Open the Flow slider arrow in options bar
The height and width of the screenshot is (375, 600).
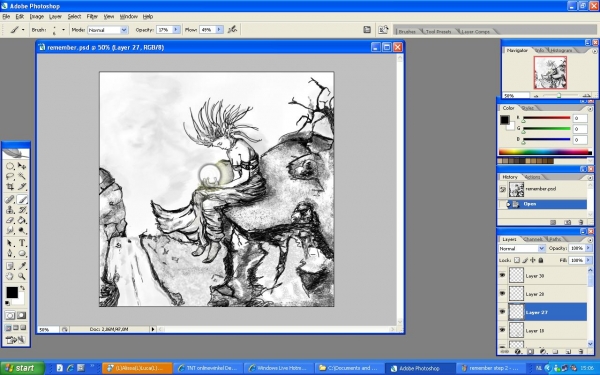[220, 29]
